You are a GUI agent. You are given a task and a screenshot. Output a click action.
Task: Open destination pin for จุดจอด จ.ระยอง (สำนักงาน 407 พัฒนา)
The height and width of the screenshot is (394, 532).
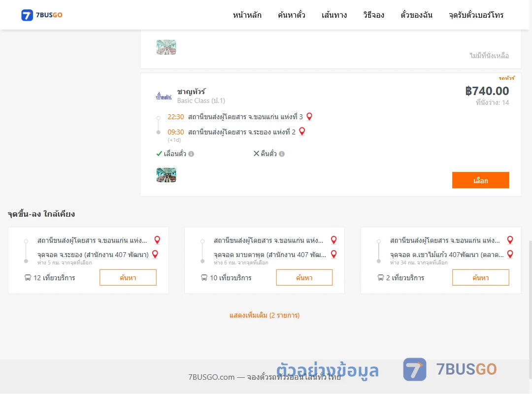tap(155, 254)
